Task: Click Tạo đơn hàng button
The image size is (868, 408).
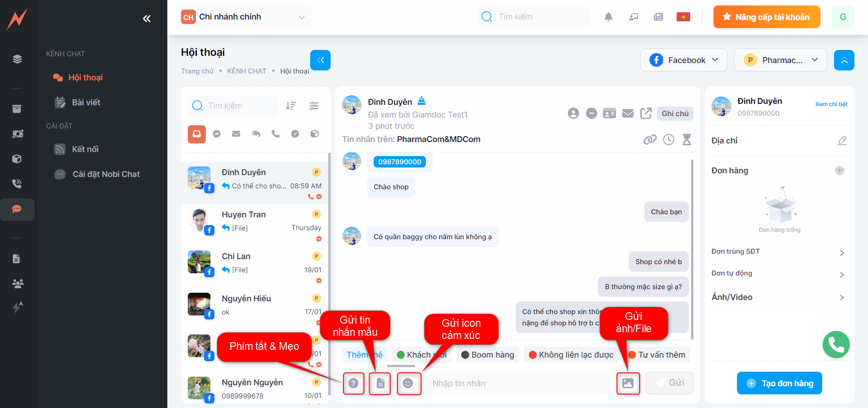Action: point(779,383)
